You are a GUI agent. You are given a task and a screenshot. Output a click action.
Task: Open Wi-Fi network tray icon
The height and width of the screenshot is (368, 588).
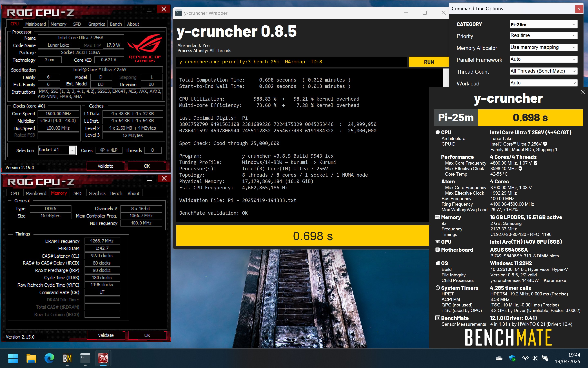525,358
